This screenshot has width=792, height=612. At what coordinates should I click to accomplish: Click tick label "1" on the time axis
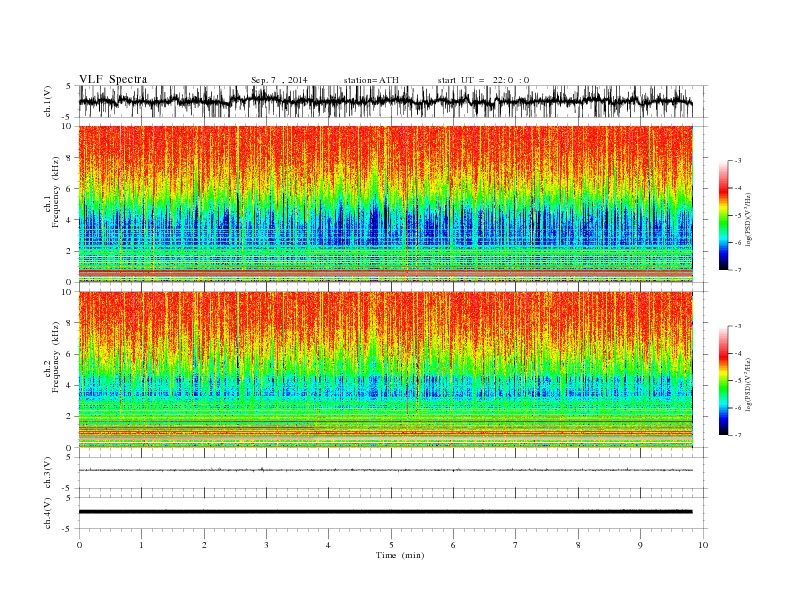(x=141, y=545)
